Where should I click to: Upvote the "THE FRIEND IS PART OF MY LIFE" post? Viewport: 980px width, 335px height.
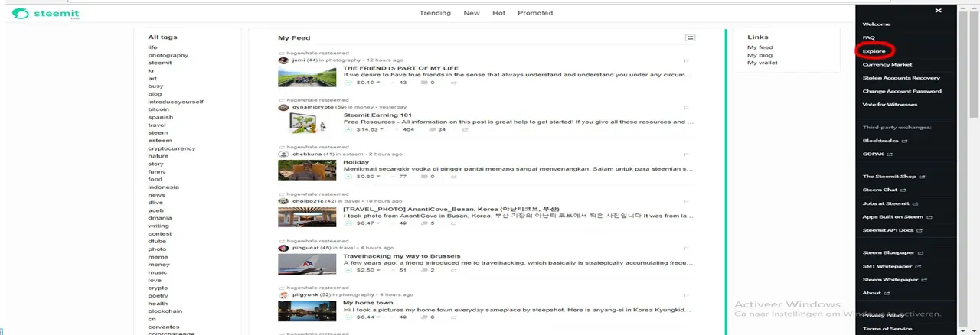348,83
